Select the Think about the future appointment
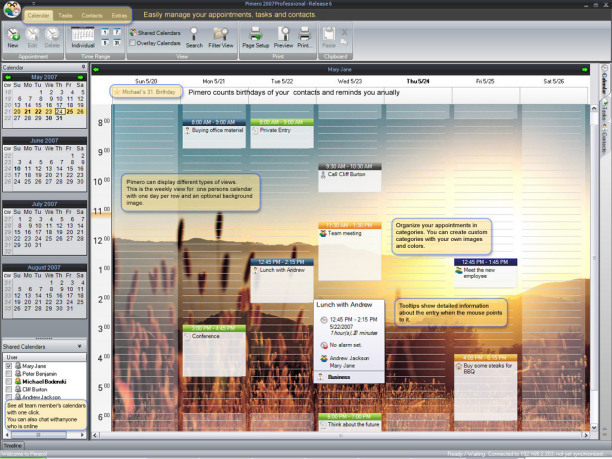 [350, 422]
